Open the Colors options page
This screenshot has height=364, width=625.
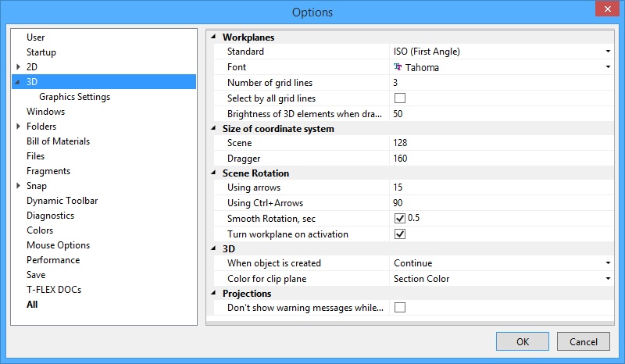point(40,230)
